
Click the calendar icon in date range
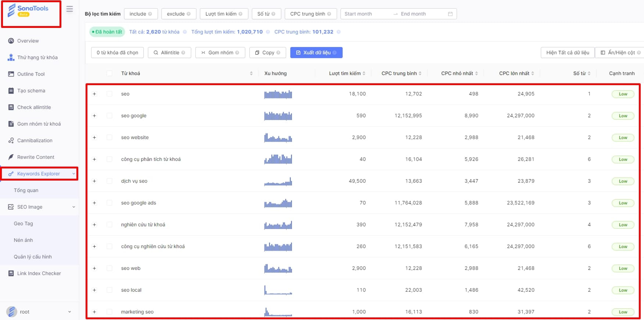point(450,14)
